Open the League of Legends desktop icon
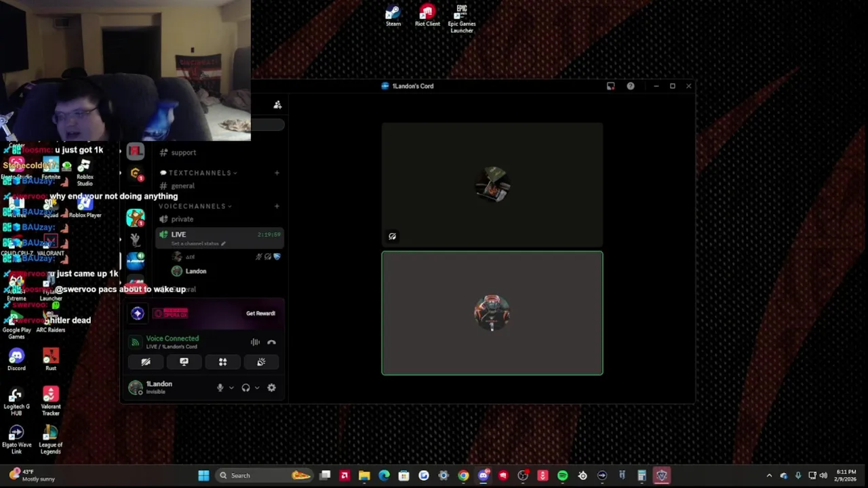This screenshot has width=868, height=488. pos(51,439)
